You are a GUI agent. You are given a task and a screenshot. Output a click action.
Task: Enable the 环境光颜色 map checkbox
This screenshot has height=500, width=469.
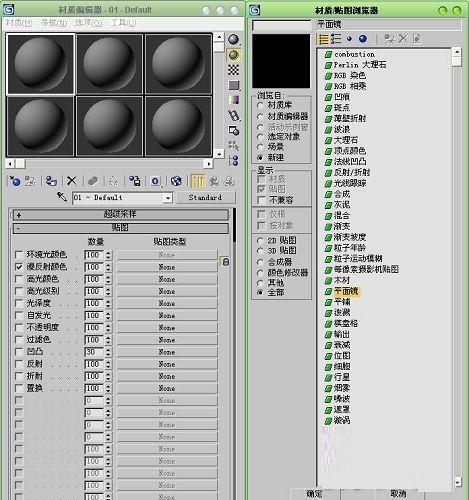click(19, 255)
